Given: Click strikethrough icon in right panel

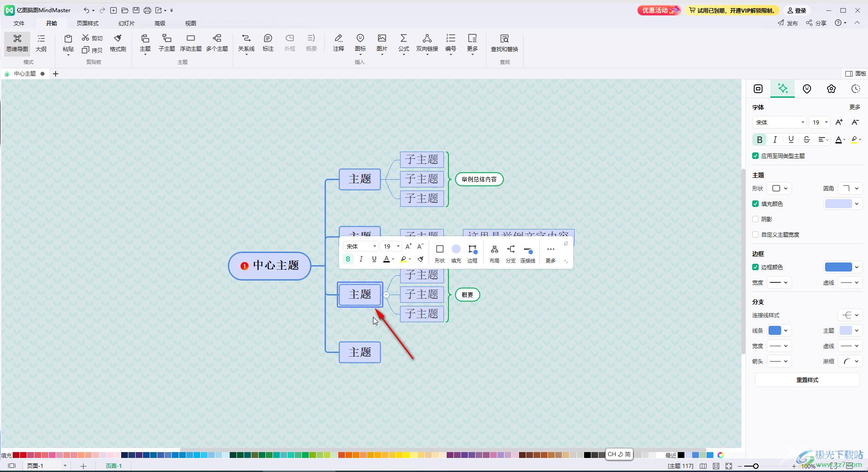Looking at the screenshot, I should click(807, 139).
